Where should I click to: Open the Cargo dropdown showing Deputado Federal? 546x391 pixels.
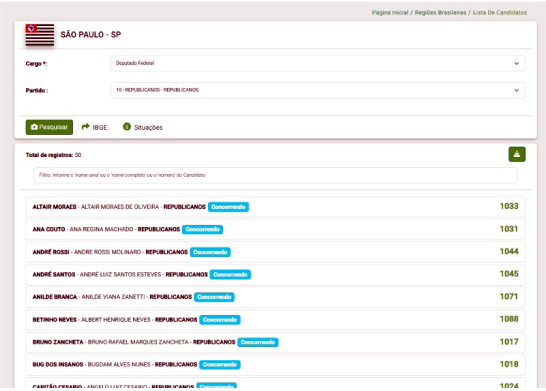pyautogui.click(x=318, y=63)
